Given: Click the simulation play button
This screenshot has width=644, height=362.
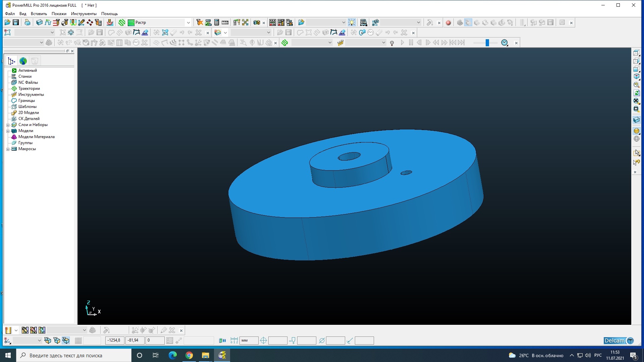Looking at the screenshot, I should point(402,43).
